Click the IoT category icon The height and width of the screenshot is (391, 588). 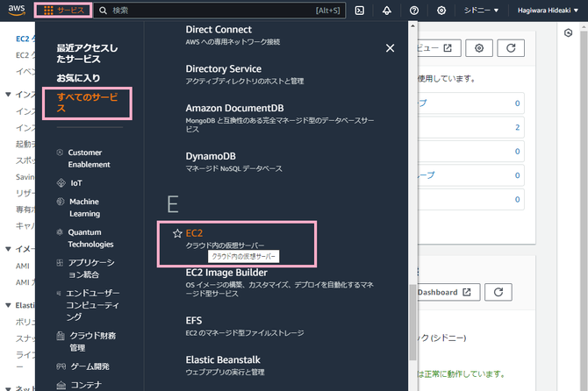61,182
